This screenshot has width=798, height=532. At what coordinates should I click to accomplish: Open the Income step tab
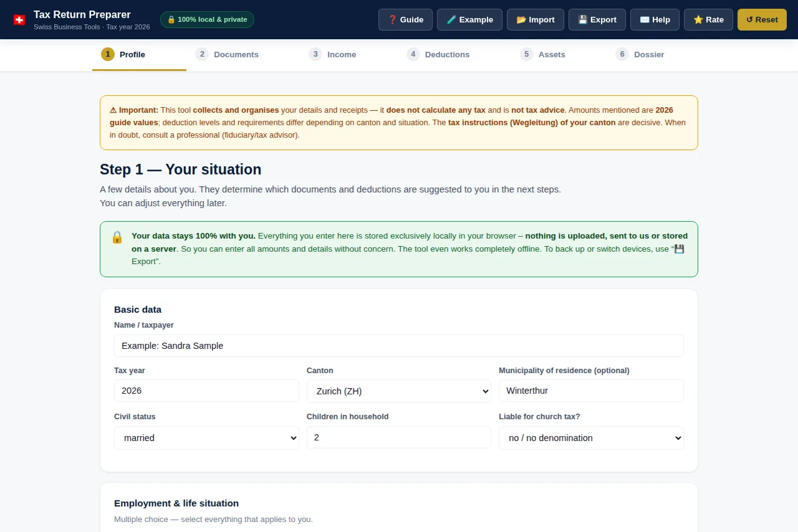[332, 55]
